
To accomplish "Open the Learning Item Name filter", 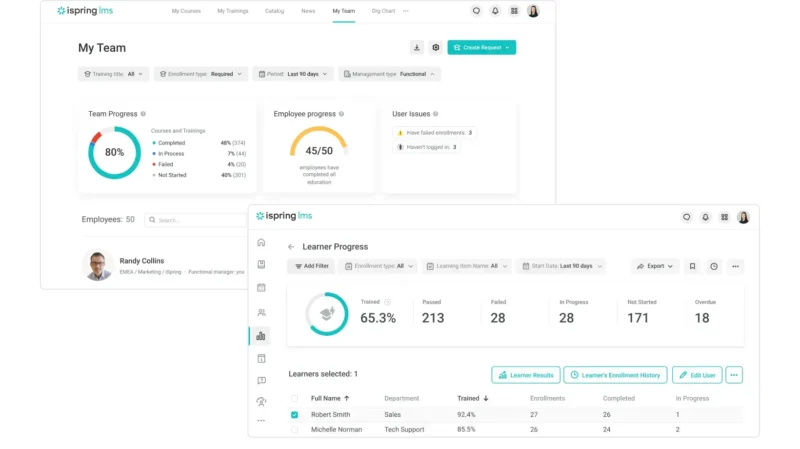I will pos(466,266).
